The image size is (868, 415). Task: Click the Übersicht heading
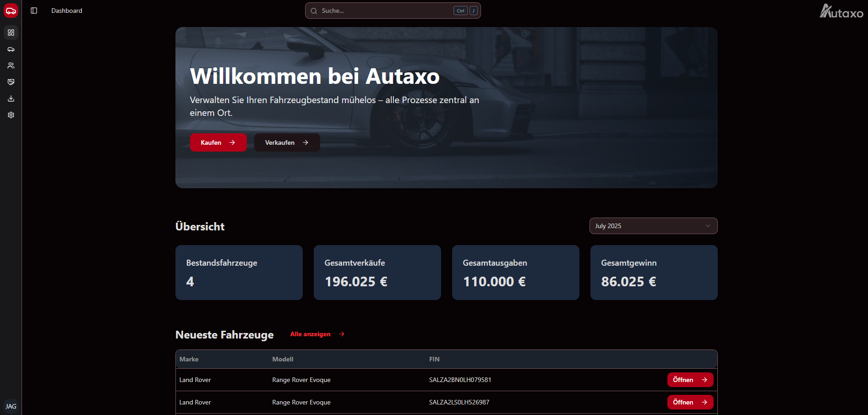[x=200, y=226]
